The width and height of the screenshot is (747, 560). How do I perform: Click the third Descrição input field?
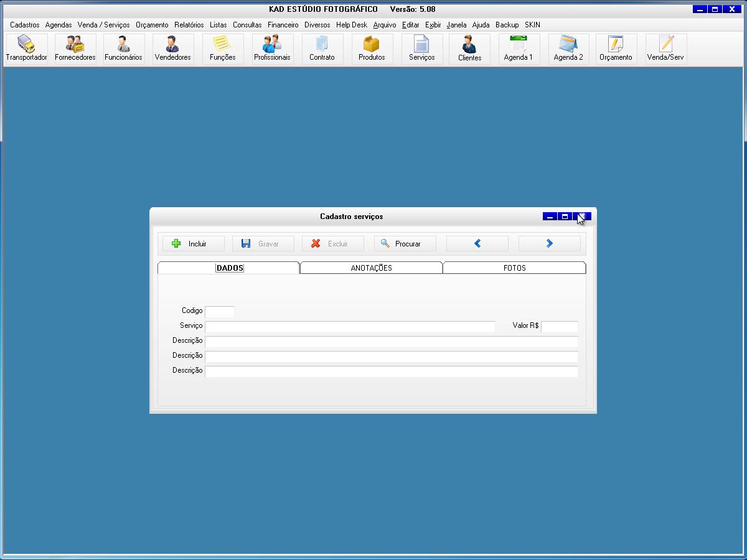tap(392, 371)
